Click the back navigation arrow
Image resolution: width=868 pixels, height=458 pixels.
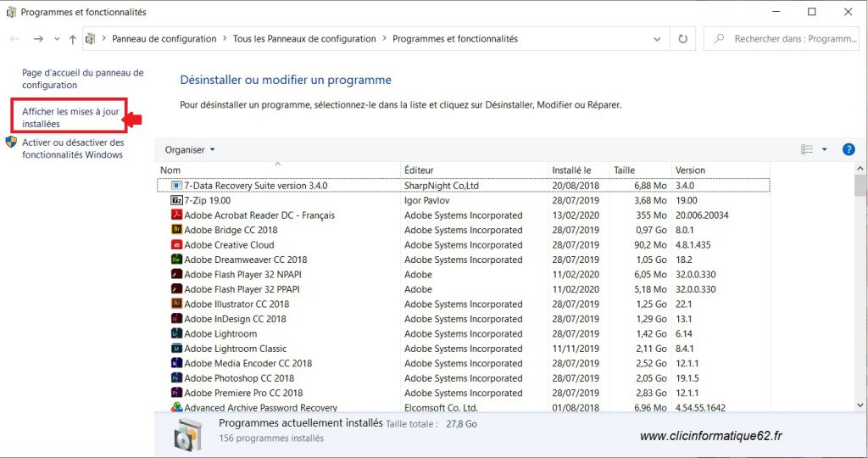(15, 39)
